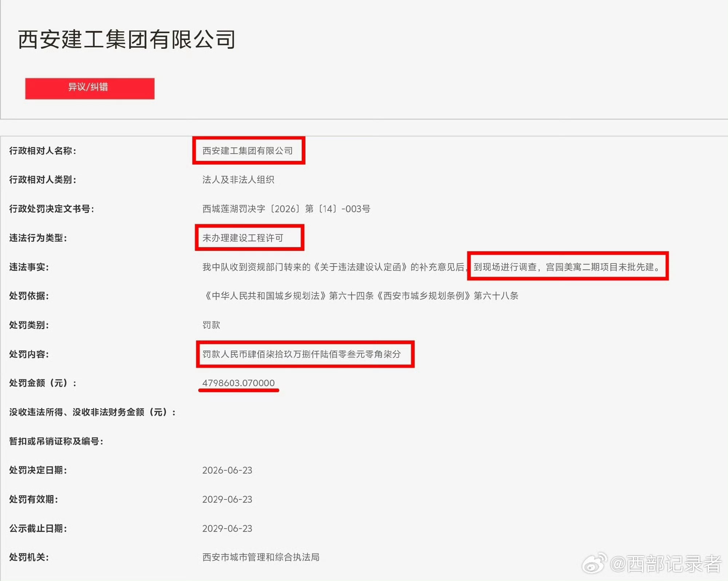Screen dimensions: 728x581
Task: Click the label 公示截止日期
Action: click(x=38, y=528)
